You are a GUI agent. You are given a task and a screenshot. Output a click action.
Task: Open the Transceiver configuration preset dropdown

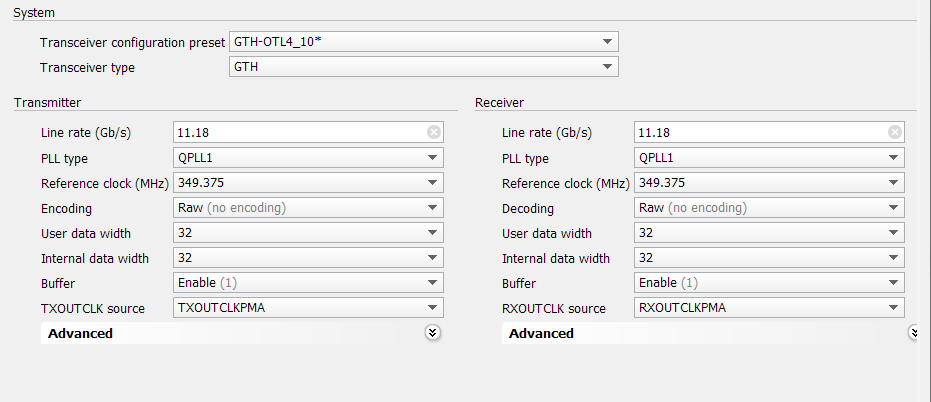pyautogui.click(x=423, y=42)
